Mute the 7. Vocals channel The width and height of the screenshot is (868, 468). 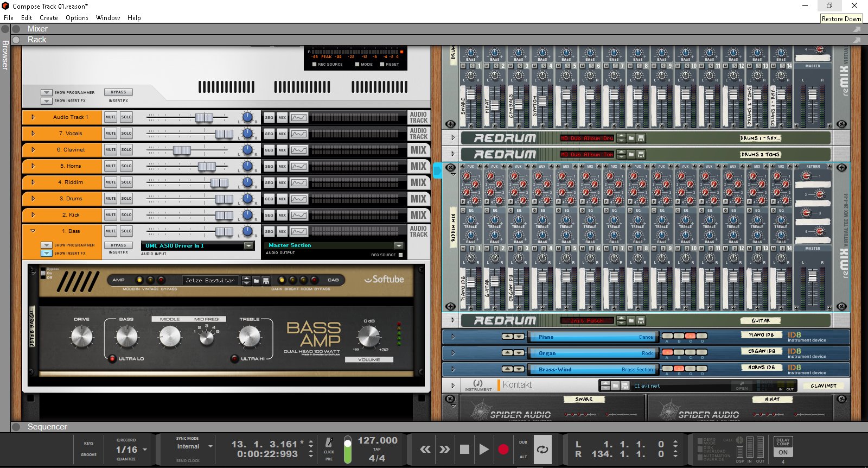pyautogui.click(x=111, y=134)
